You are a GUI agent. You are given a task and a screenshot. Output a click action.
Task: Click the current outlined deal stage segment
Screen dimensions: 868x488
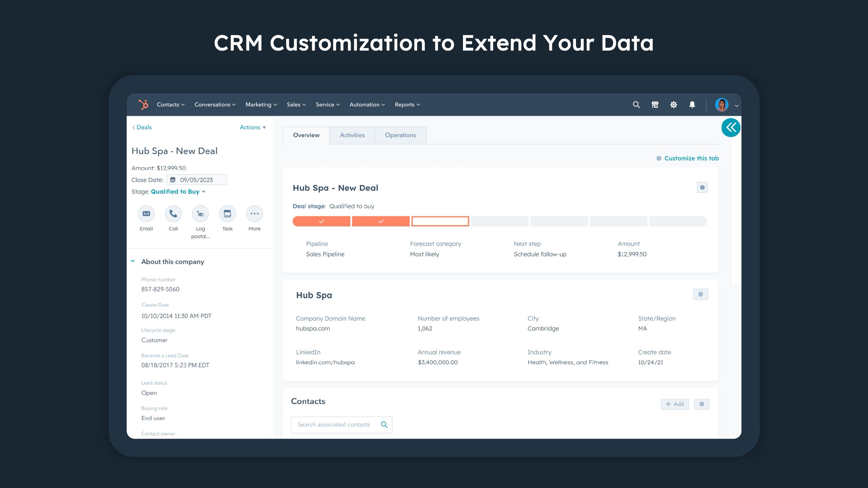440,221
